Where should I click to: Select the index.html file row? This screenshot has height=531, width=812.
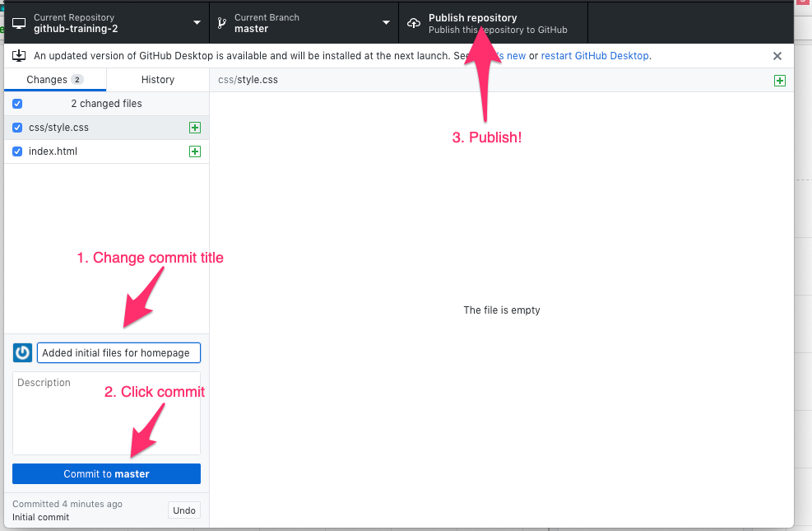pos(107,151)
